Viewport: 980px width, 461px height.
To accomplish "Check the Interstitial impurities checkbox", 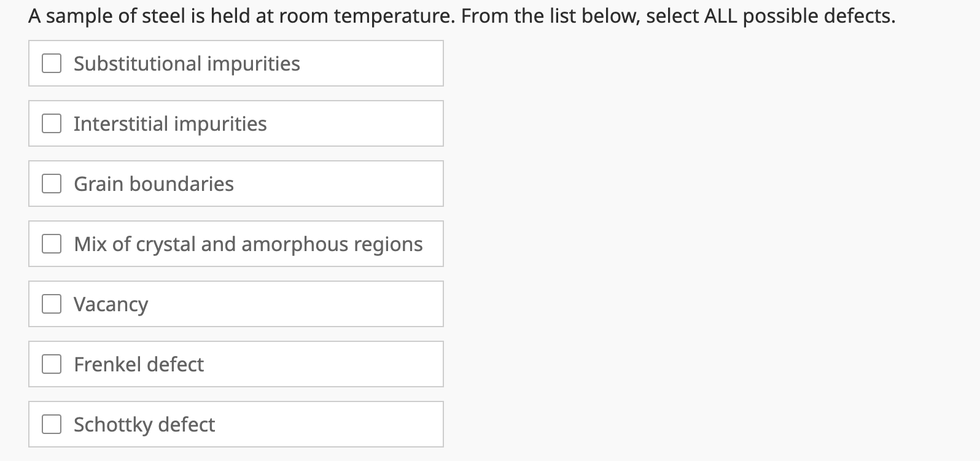I will coord(51,123).
